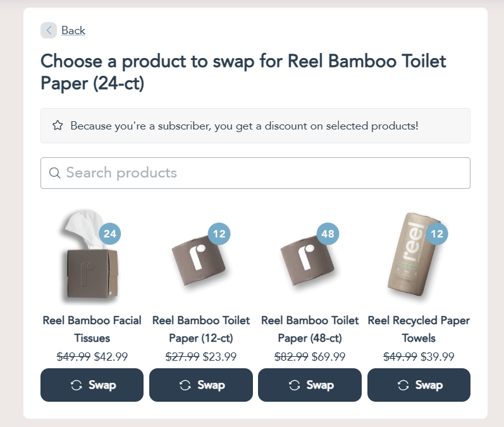Click the 12 badge on toilet paper

point(219,234)
